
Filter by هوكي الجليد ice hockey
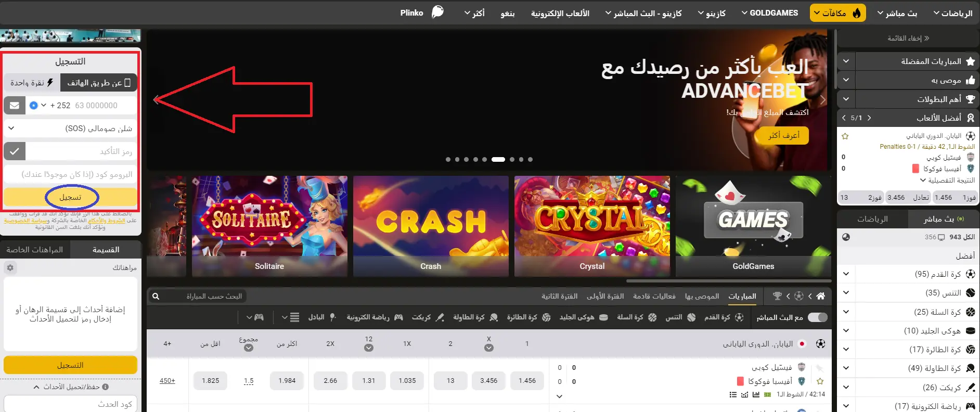[584, 317]
